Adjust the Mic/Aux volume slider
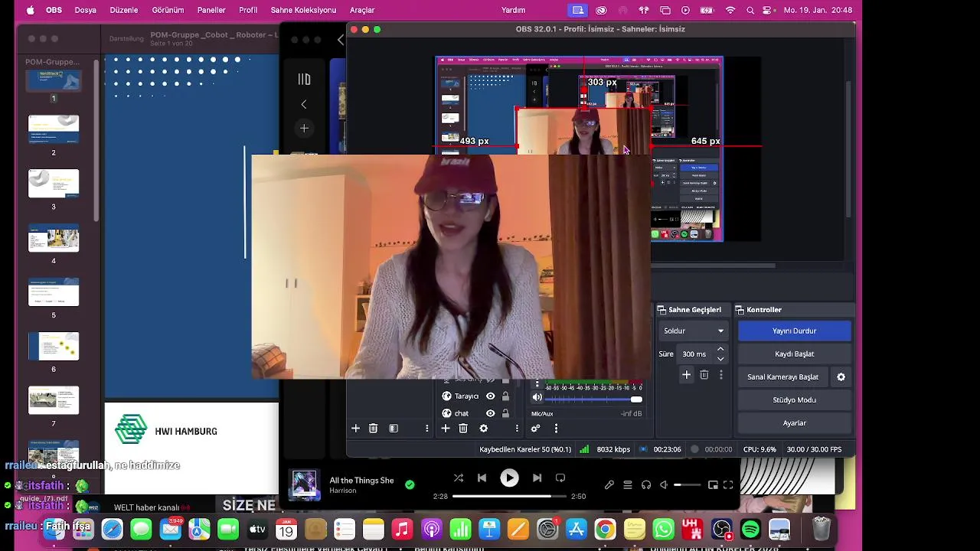Screen dimensions: 980x551 click(x=593, y=399)
